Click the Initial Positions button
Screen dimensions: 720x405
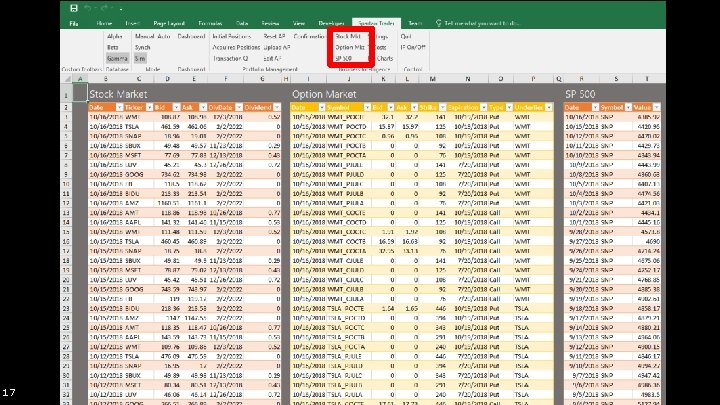pyautogui.click(x=231, y=36)
